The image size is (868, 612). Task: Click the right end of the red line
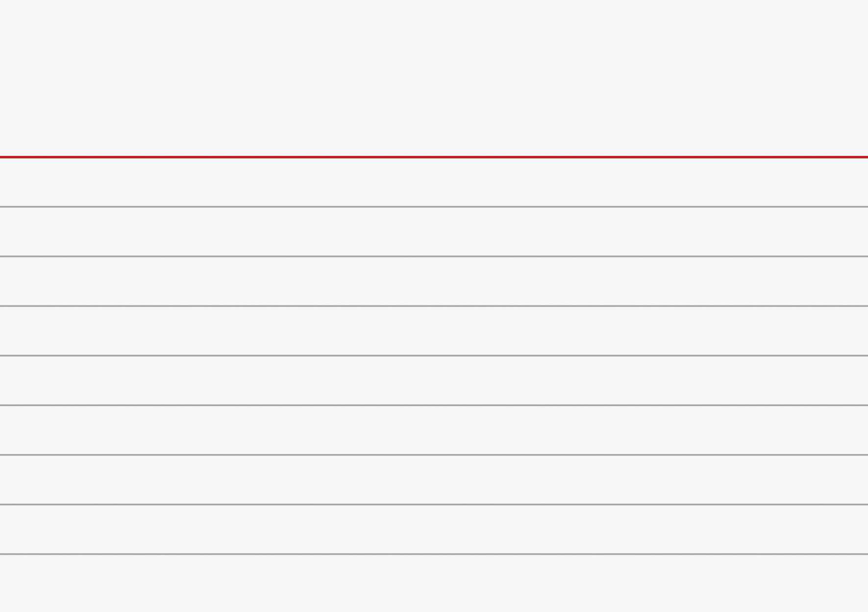coord(866,157)
